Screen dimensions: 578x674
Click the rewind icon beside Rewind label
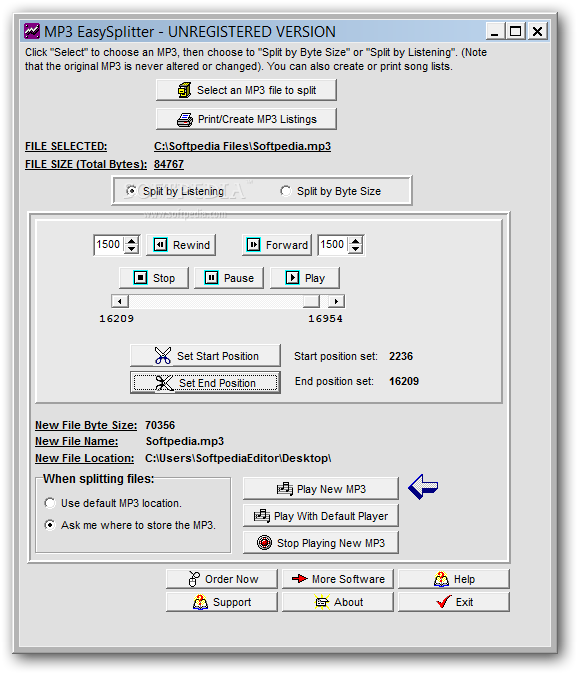pyautogui.click(x=160, y=245)
